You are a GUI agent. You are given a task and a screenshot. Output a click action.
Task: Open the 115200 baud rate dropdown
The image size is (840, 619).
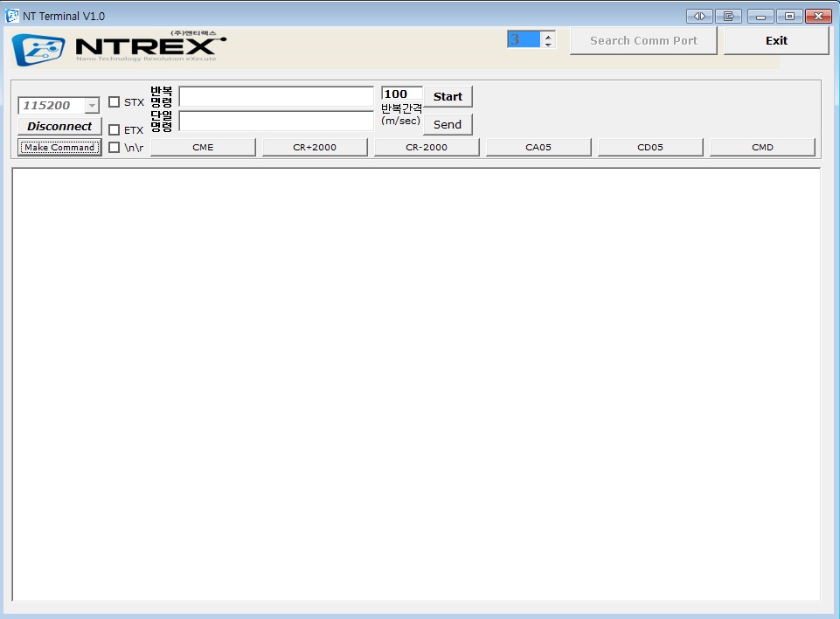pyautogui.click(x=92, y=106)
